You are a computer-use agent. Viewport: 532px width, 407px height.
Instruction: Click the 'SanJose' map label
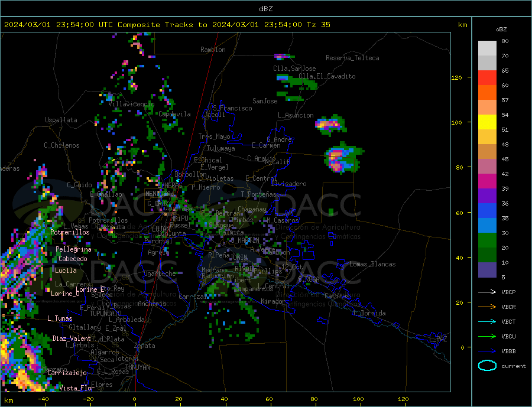(x=265, y=101)
